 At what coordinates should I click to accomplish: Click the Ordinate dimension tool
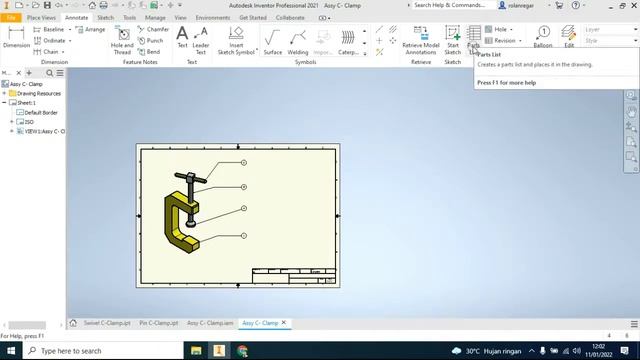(x=49, y=40)
